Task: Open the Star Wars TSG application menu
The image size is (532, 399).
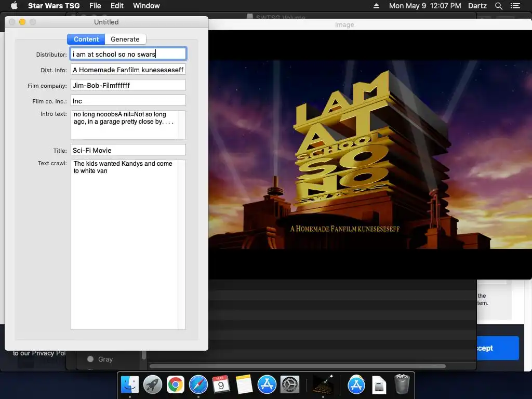Action: tap(54, 5)
